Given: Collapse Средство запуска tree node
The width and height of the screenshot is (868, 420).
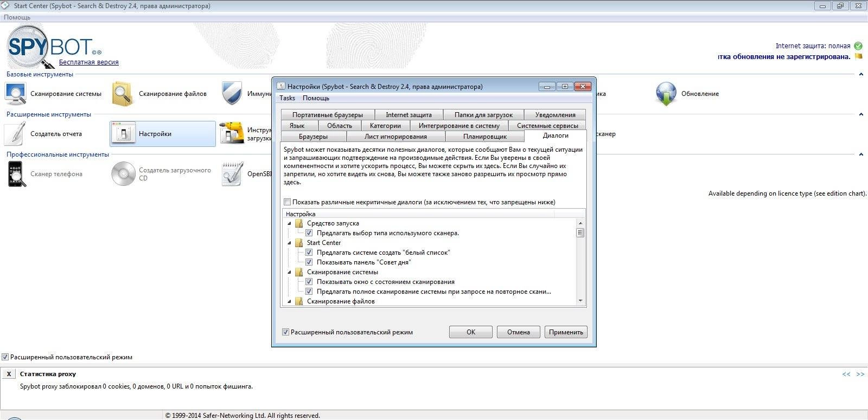Looking at the screenshot, I should pos(289,223).
